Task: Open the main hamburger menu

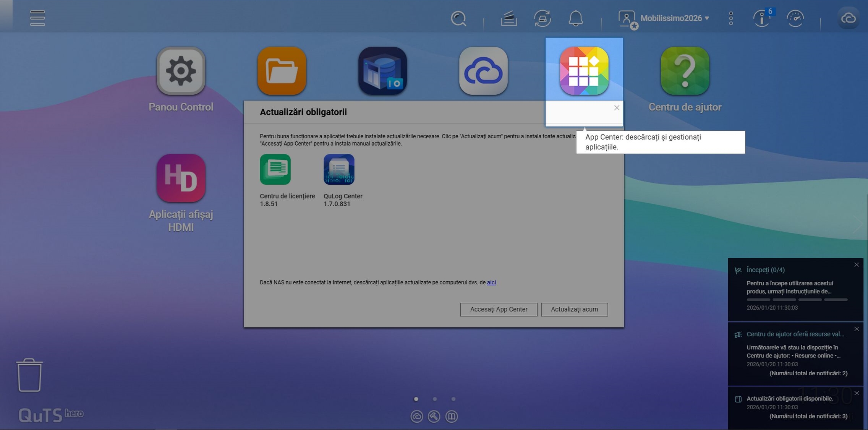Action: pos(37,18)
